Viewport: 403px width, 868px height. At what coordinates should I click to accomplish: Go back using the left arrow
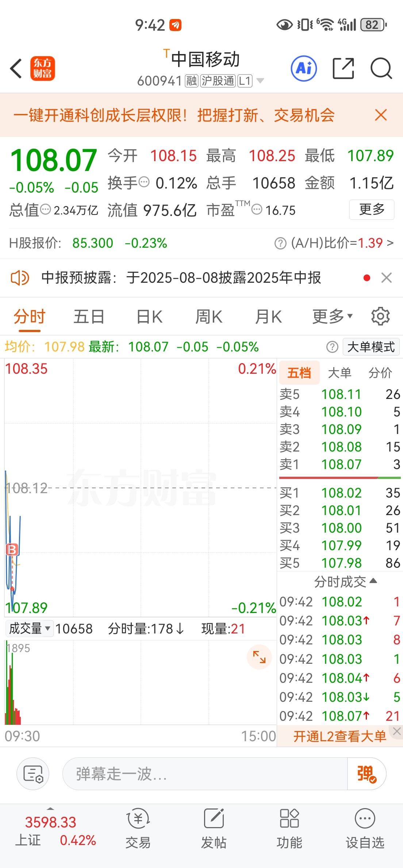[16, 68]
